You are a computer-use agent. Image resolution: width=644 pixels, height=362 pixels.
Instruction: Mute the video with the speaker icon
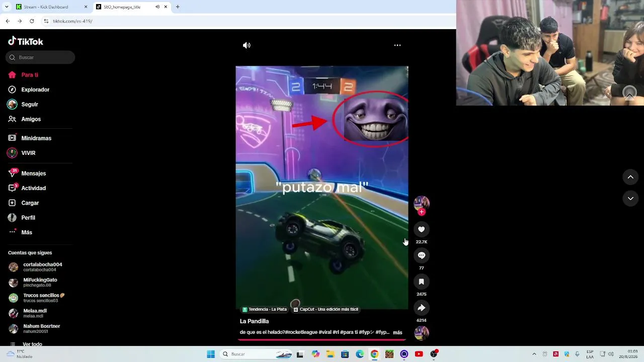click(247, 45)
